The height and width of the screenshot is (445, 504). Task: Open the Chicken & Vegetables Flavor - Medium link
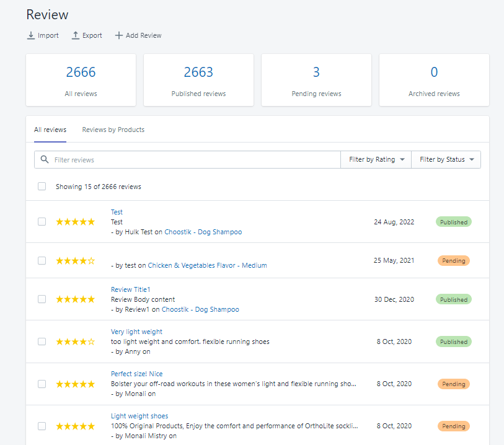(x=207, y=265)
